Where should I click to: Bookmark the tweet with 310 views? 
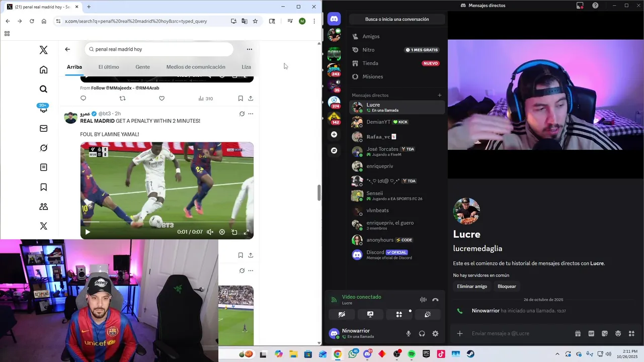click(240, 99)
